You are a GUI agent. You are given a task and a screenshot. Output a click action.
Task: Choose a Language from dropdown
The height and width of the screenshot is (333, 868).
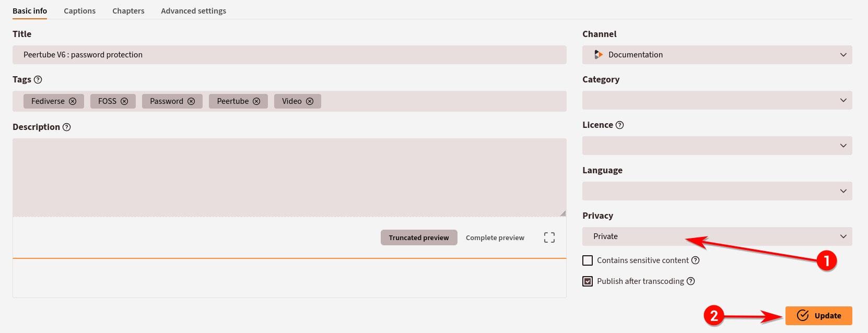717,191
